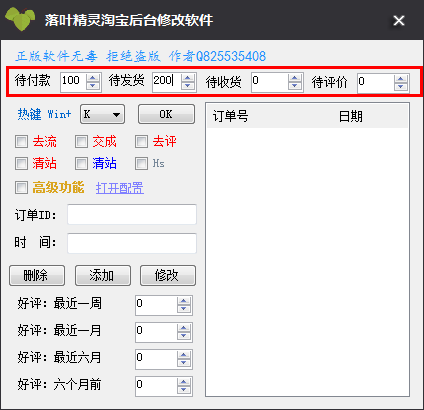Click the green leaf application icon

click(x=20, y=19)
